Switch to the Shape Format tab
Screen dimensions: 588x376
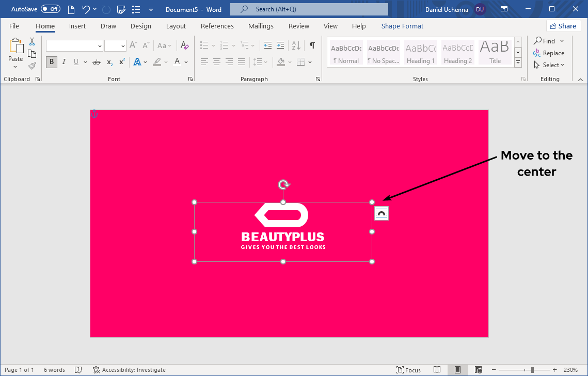(x=402, y=26)
